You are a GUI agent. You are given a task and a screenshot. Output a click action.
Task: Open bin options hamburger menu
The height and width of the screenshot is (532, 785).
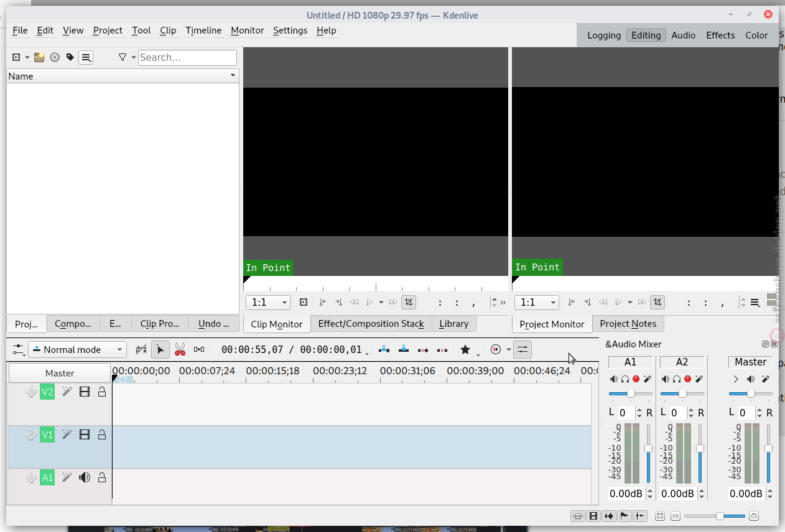point(86,57)
